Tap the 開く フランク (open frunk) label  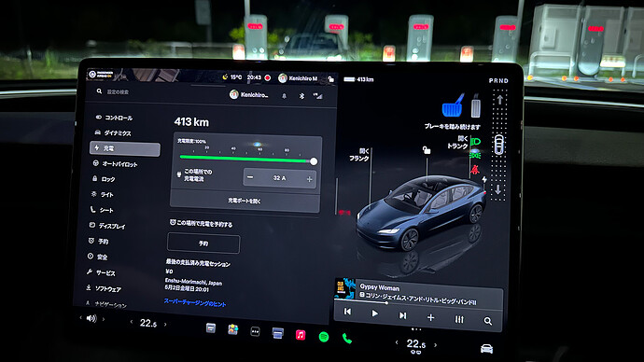(x=359, y=155)
